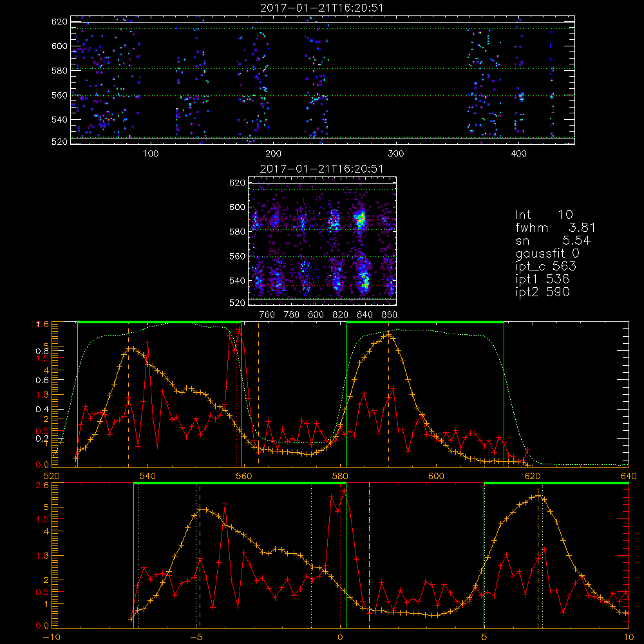644x644 pixels.
Task: Click x-axis label "760" under small square plot
Action: pyautogui.click(x=267, y=315)
